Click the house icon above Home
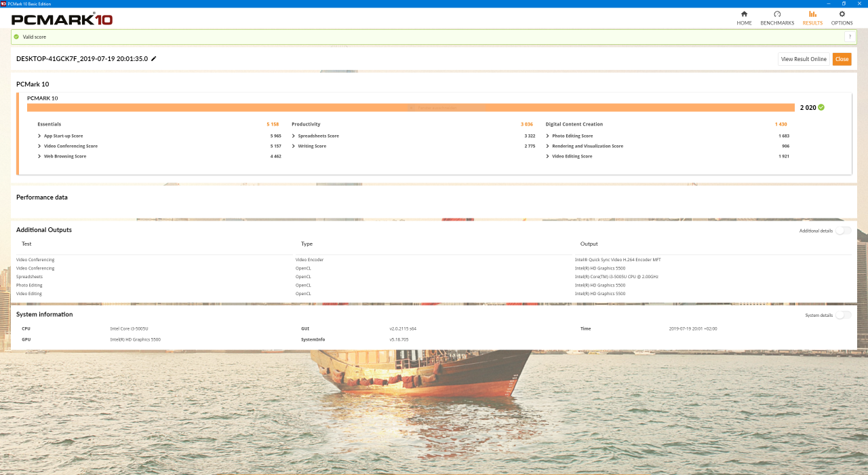 pos(744,14)
